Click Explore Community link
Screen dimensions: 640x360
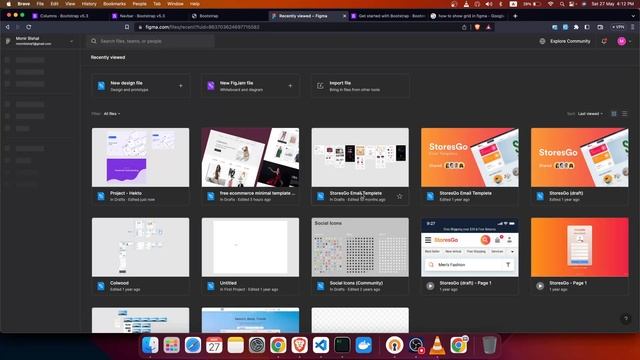coord(570,41)
